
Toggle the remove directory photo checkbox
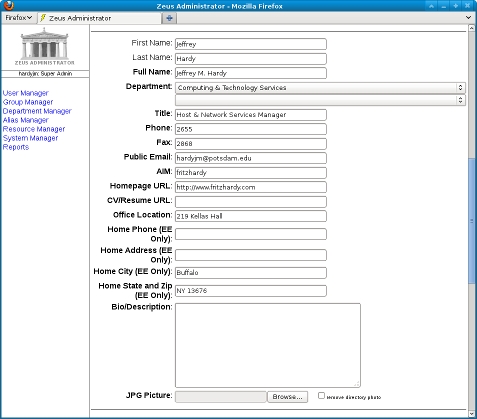tap(321, 395)
